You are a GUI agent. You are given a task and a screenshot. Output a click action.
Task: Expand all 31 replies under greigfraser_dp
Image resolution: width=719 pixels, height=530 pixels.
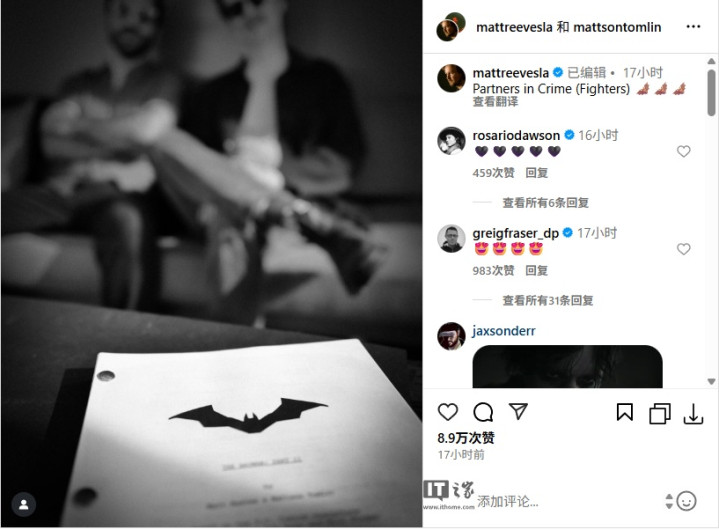coord(548,300)
